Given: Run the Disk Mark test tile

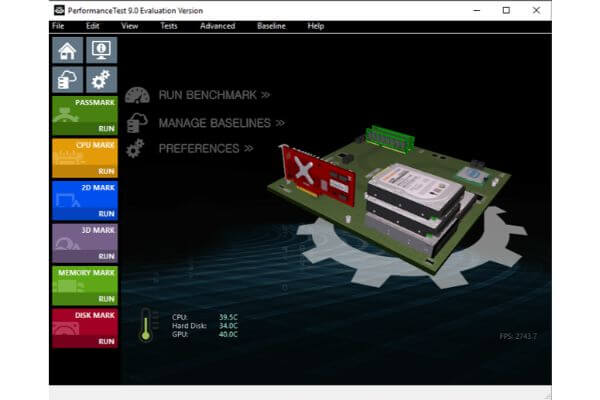Looking at the screenshot, I should [85, 328].
